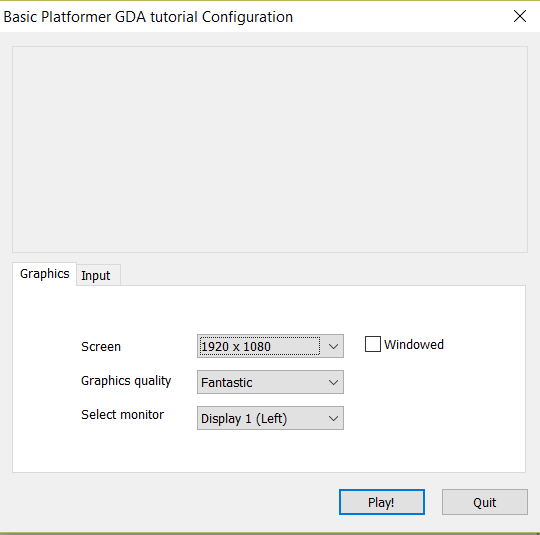Select the Graphics tab

pos(44,274)
